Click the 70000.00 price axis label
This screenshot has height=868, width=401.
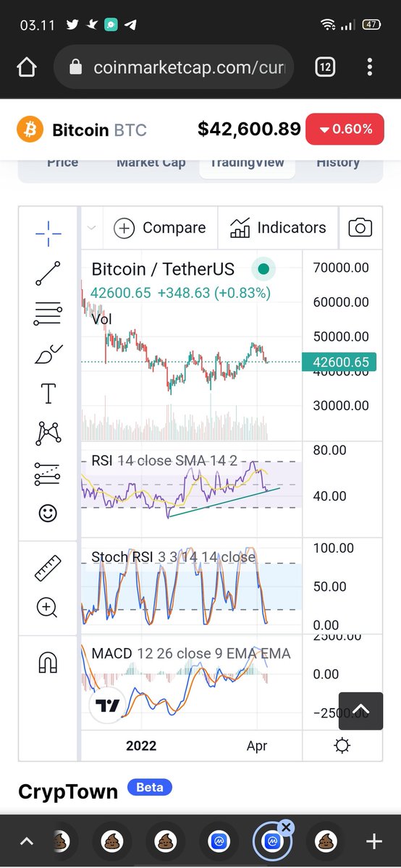341,268
